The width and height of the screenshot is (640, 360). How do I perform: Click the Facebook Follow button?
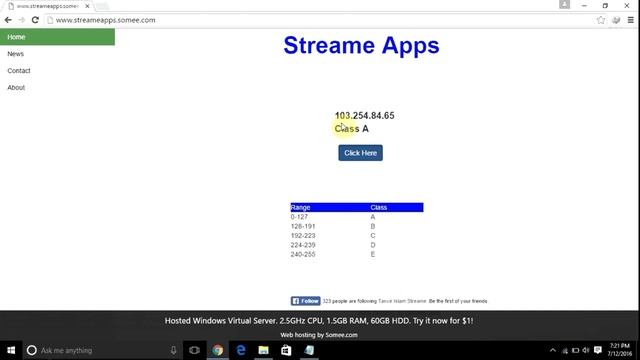click(305, 301)
